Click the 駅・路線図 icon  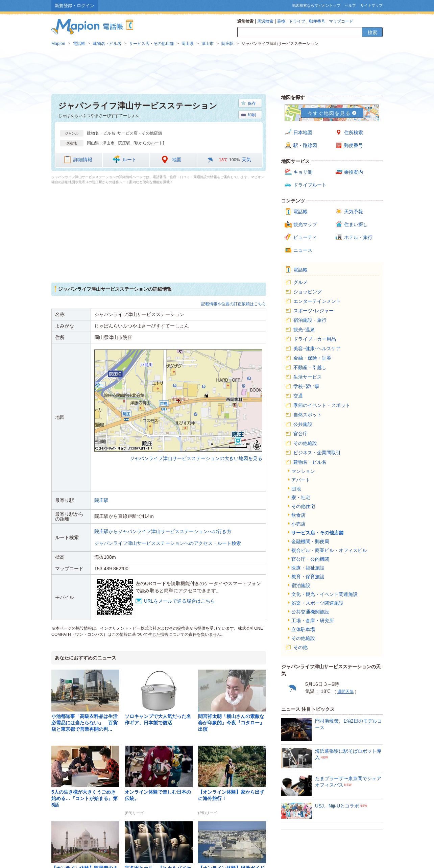(288, 145)
